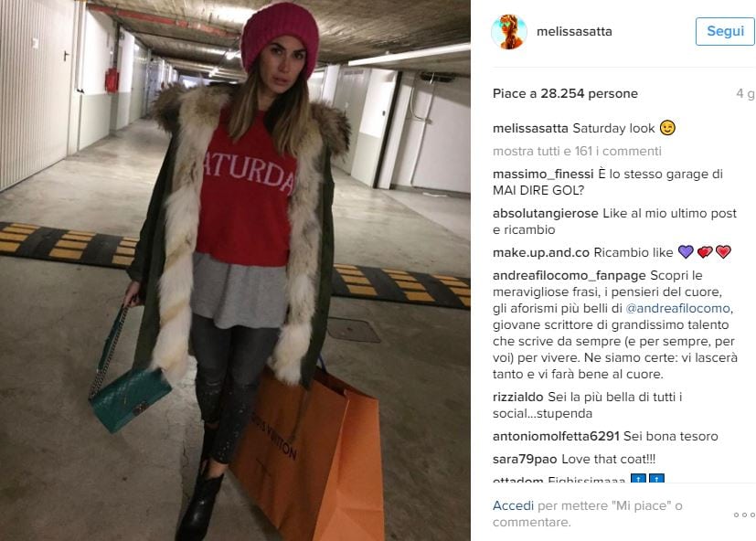This screenshot has width=756, height=541.
Task: Open massimo_finessi's profile
Action: click(543, 174)
